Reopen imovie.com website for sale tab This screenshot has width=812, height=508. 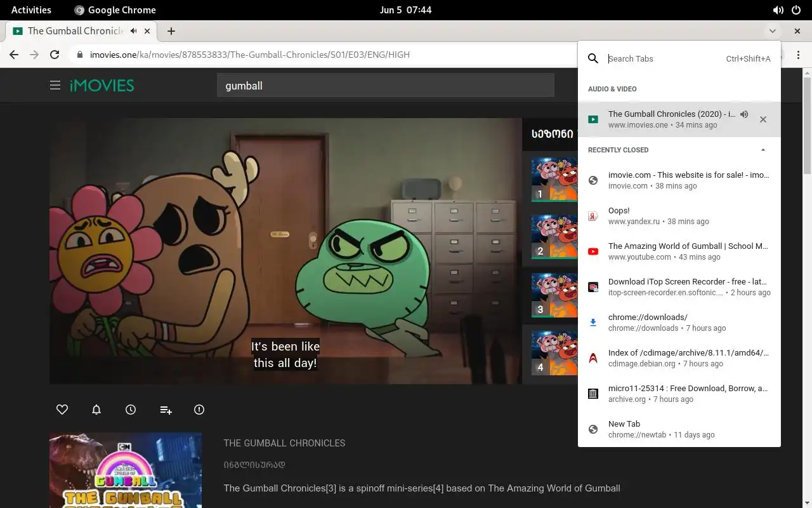coord(679,180)
